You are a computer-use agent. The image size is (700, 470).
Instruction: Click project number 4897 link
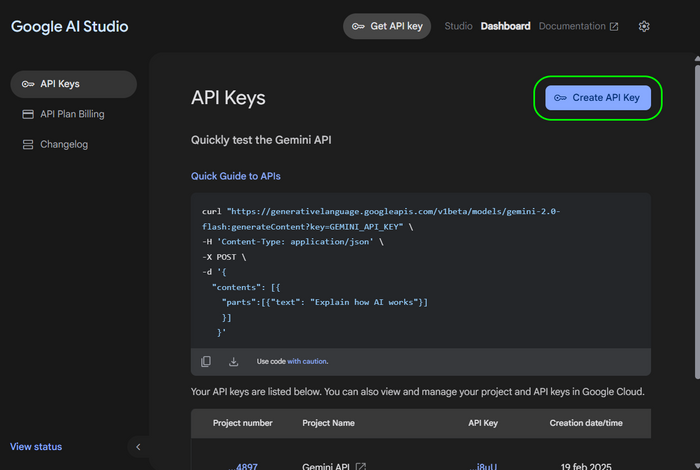coord(247,465)
